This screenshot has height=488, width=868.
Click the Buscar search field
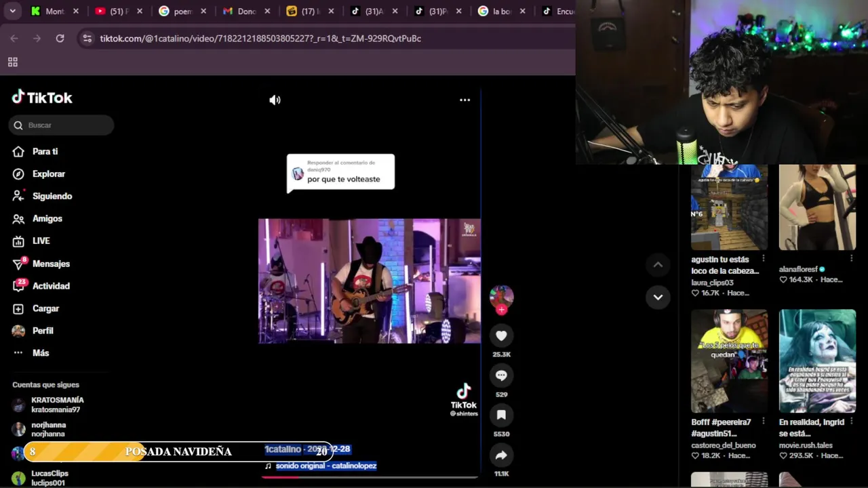tap(61, 125)
